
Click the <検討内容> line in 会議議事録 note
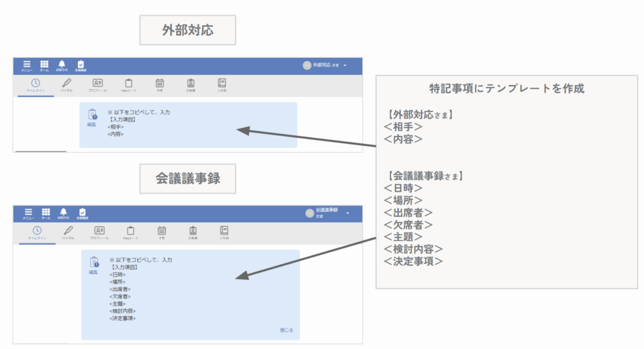(123, 311)
